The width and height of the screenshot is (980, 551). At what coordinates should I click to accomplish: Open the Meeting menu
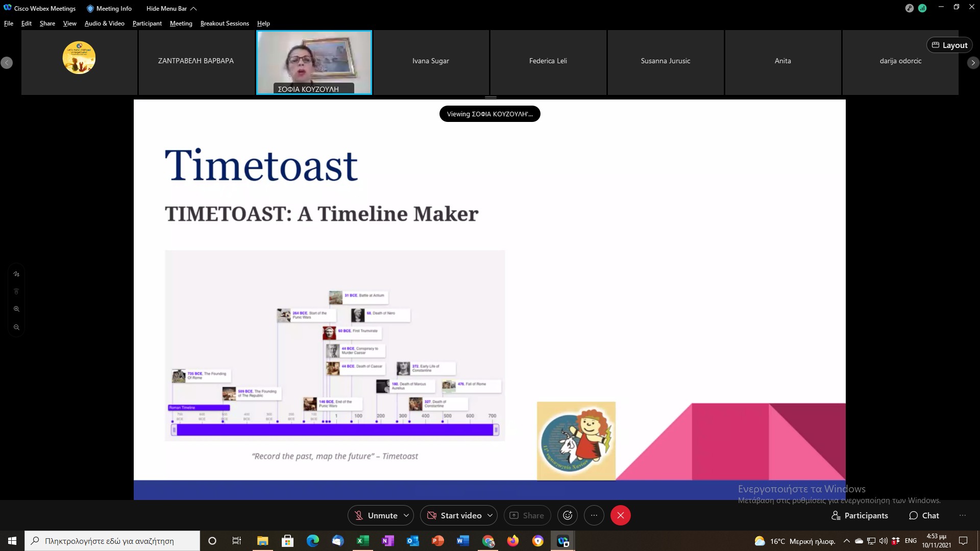click(x=181, y=23)
